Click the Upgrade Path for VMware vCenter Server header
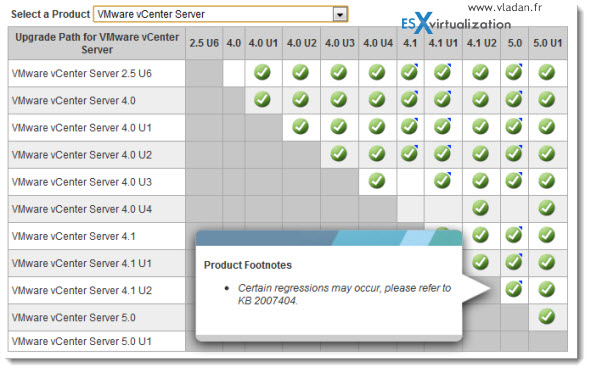 [97, 43]
